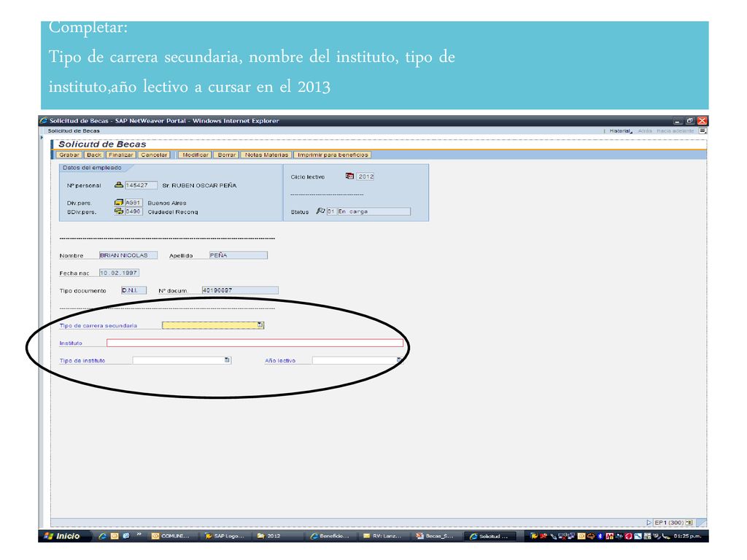Viewport: 747px width, 560px height.
Task: Click the Bluetooth tray icon
Action: pyautogui.click(x=600, y=536)
